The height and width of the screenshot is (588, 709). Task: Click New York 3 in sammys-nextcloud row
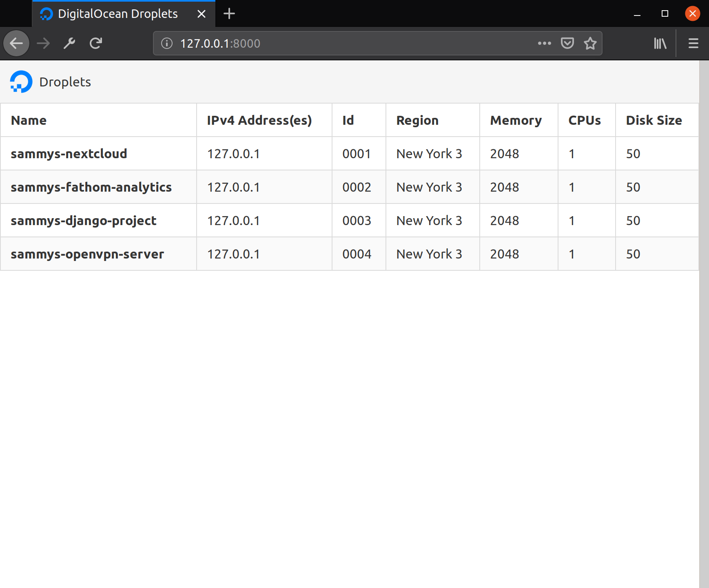[x=429, y=154]
